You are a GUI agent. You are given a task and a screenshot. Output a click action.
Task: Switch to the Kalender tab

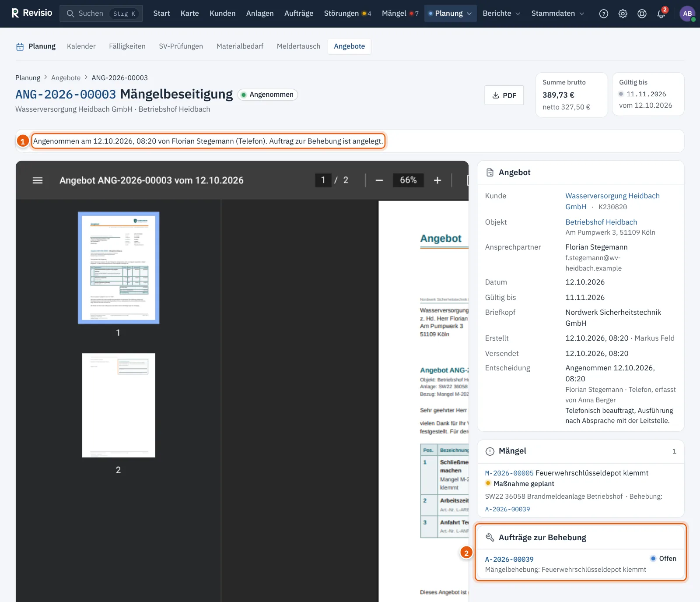coord(81,46)
